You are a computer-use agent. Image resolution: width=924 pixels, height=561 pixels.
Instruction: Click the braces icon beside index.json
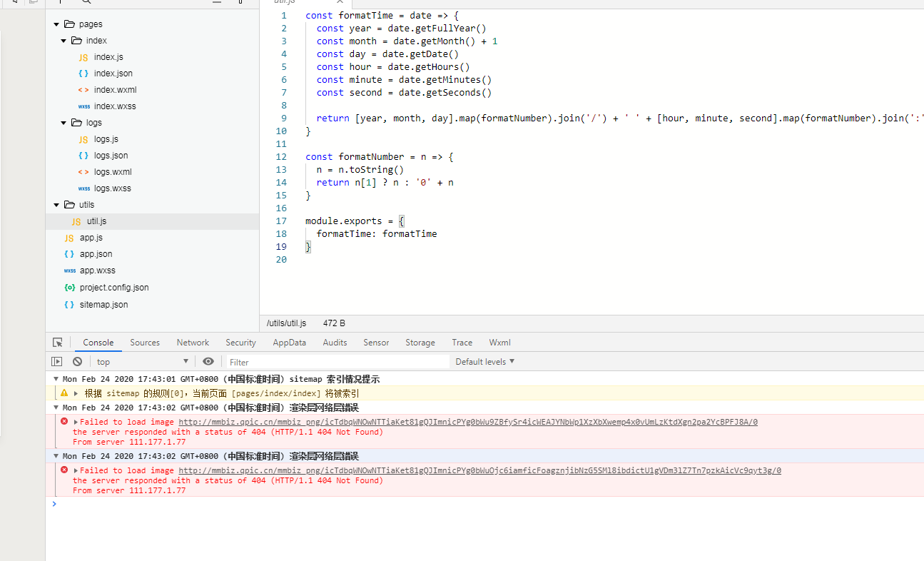pos(83,74)
